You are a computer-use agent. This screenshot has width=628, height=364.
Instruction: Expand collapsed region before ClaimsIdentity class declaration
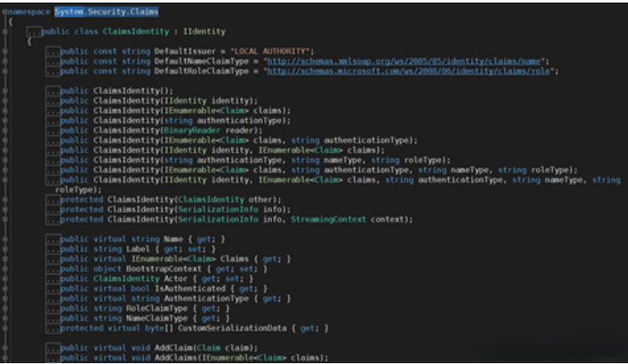click(x=34, y=31)
